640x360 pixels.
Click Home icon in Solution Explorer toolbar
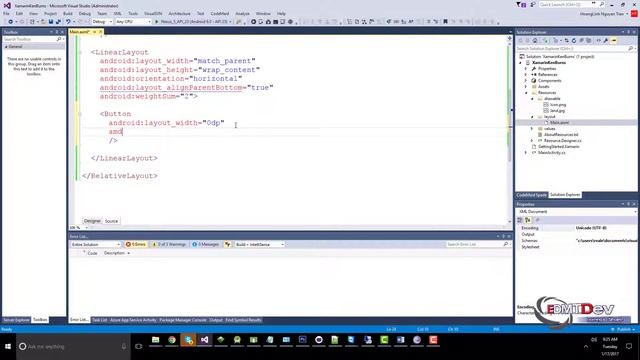pyautogui.click(x=535, y=40)
